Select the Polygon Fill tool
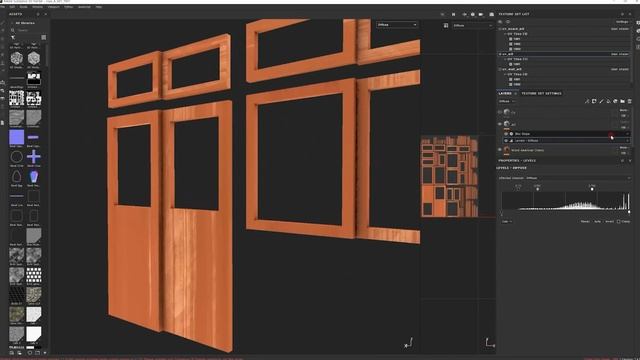Image resolution: width=640 pixels, height=360 pixels. tap(3, 47)
